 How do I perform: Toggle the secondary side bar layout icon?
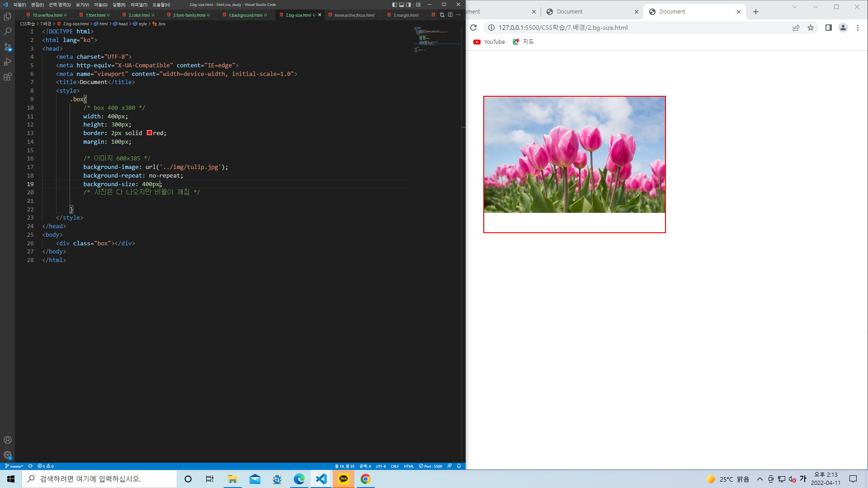pyautogui.click(x=409, y=5)
